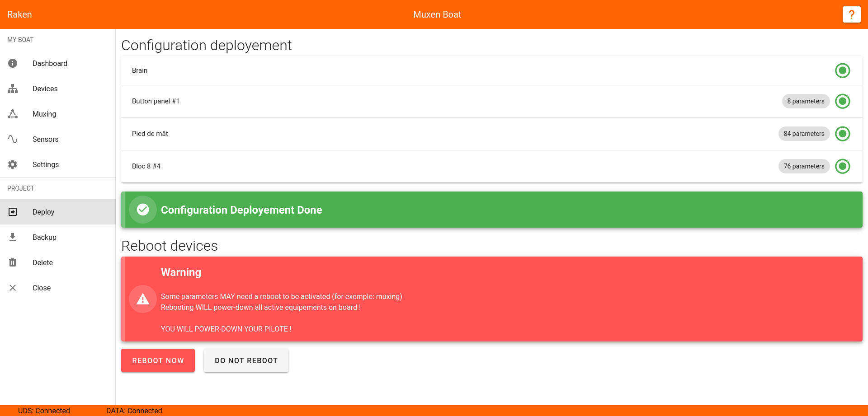Click DATA: Connected status text
The image size is (868, 416).
[134, 411]
